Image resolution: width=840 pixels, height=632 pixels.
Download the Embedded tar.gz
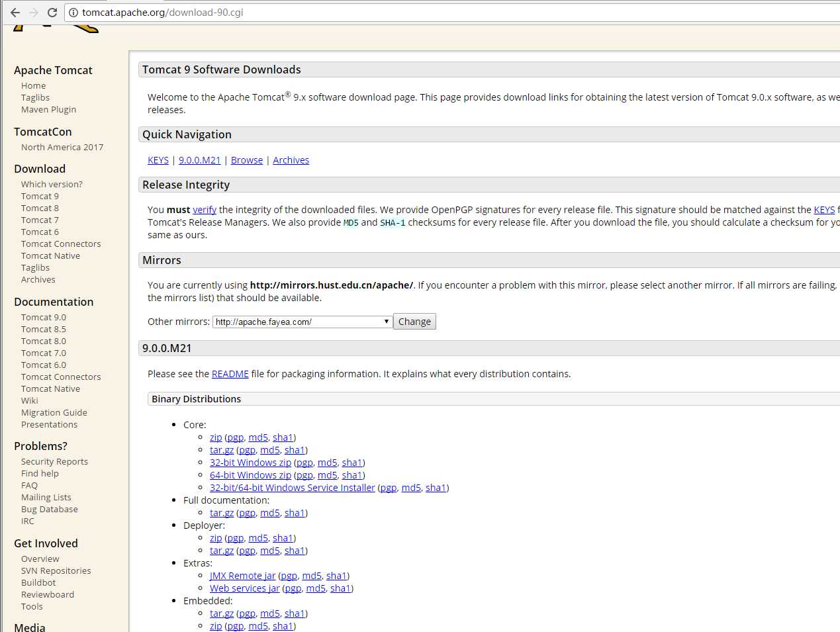(222, 613)
